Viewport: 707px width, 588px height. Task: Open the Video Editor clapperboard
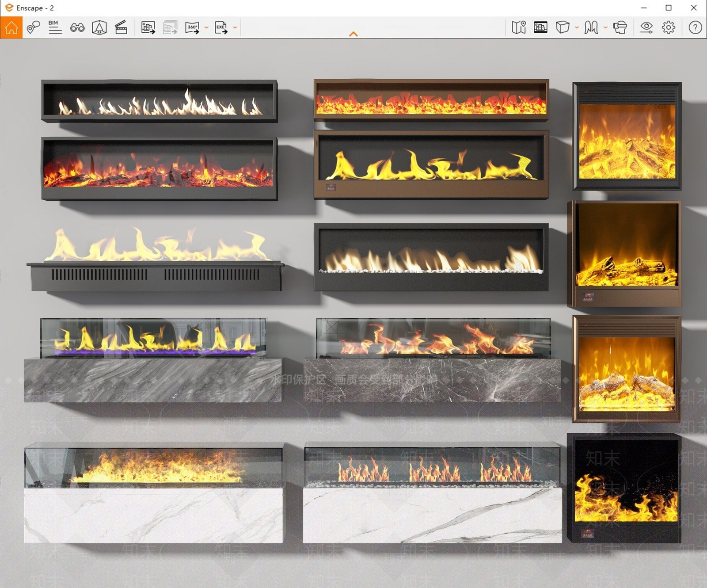[121, 27]
